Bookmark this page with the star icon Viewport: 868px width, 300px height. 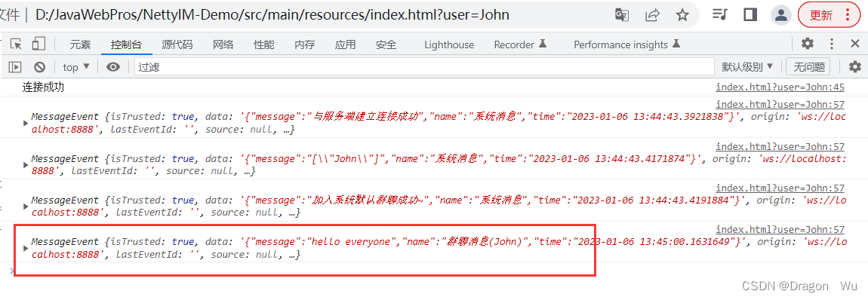point(682,15)
